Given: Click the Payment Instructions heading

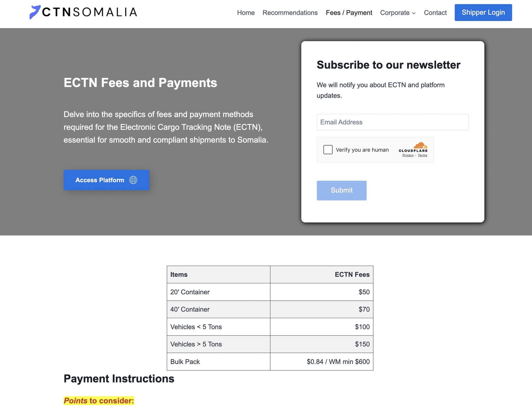Looking at the screenshot, I should [119, 379].
